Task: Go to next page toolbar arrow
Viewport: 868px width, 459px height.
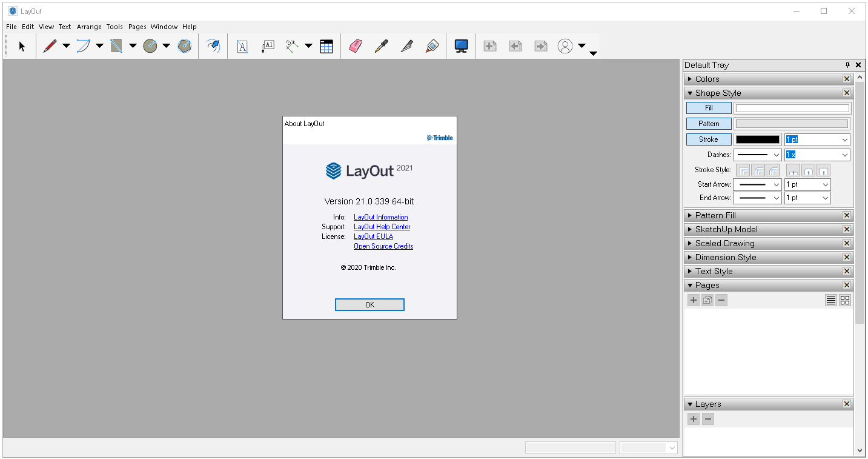Action: (x=541, y=46)
